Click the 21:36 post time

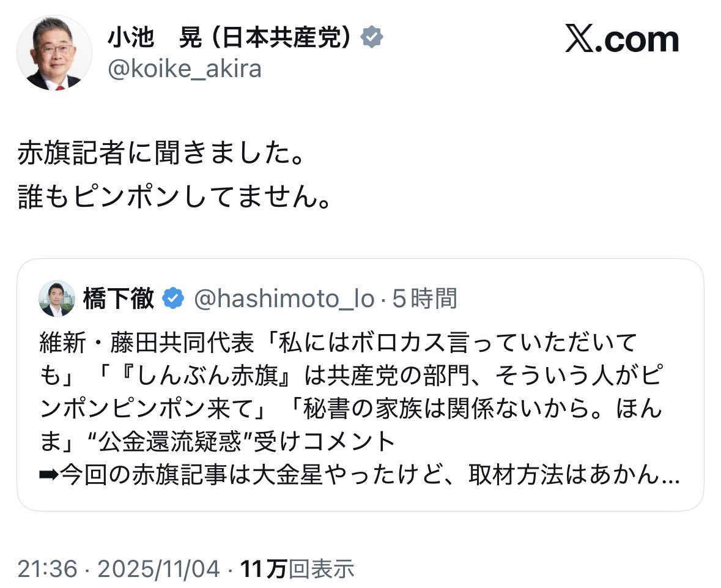coord(47,569)
